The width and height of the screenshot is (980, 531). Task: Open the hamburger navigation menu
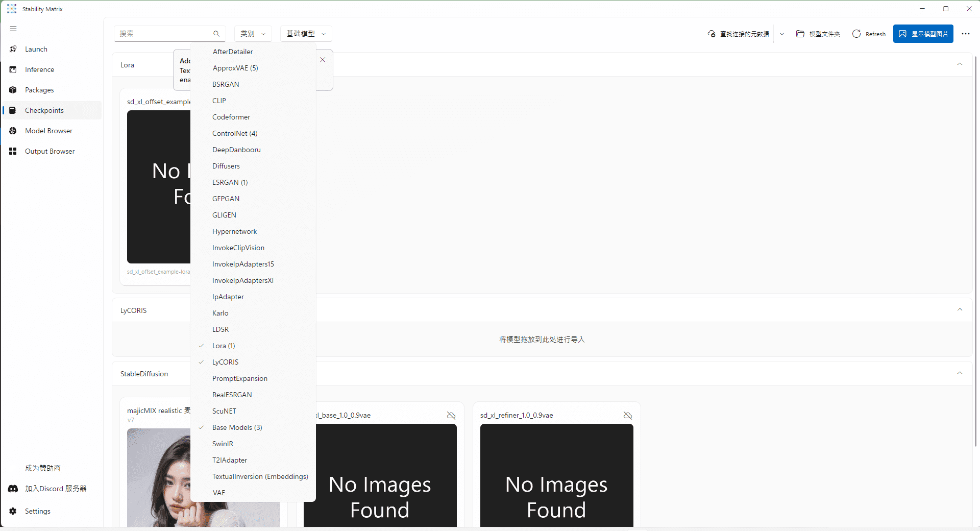tap(13, 29)
